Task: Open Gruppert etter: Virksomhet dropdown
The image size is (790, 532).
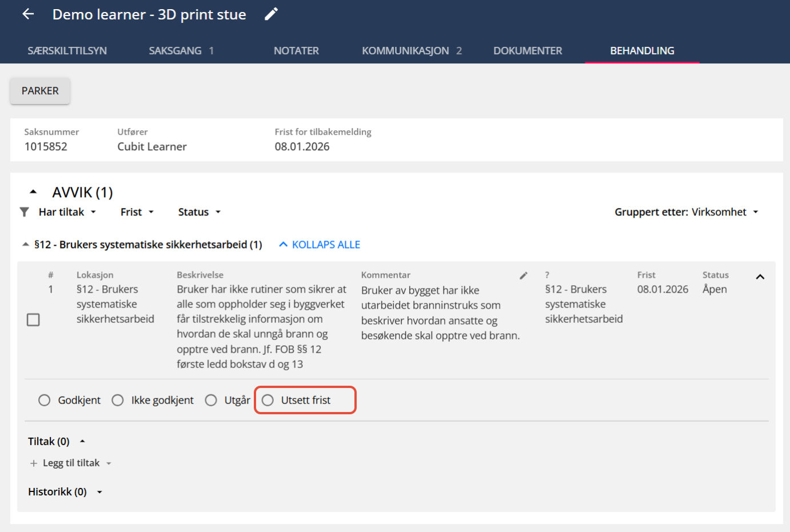Action: pos(687,212)
